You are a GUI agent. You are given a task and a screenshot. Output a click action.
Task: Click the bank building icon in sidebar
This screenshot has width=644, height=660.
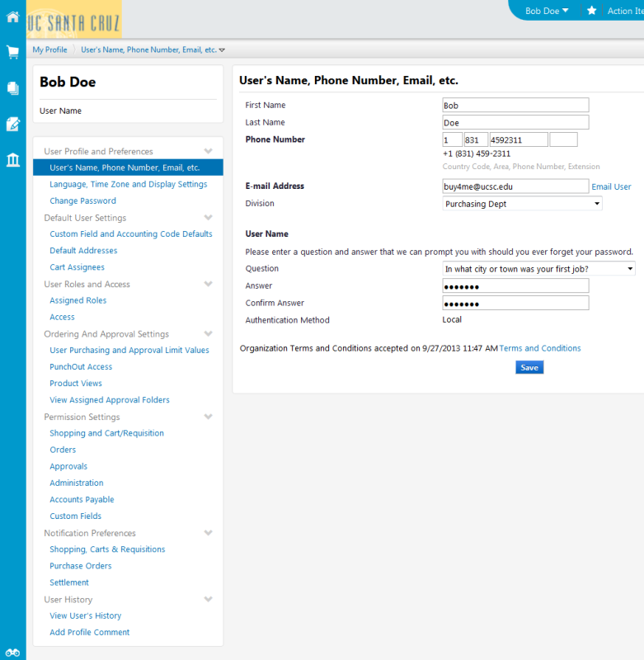click(x=12, y=159)
